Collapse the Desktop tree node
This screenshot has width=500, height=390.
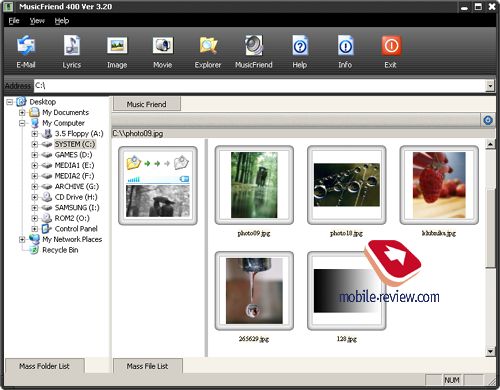coord(10,102)
